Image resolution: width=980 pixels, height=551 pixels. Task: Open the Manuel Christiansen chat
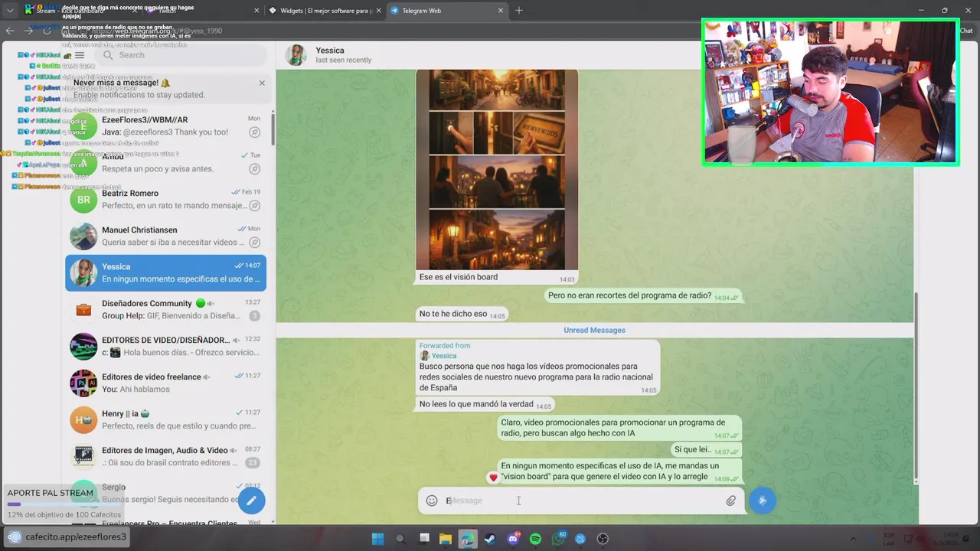[165, 236]
